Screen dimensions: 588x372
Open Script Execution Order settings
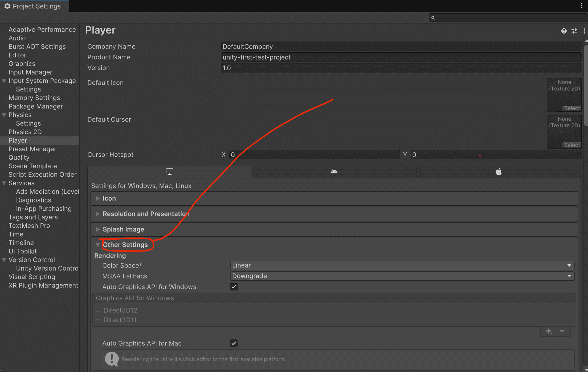[x=43, y=175]
